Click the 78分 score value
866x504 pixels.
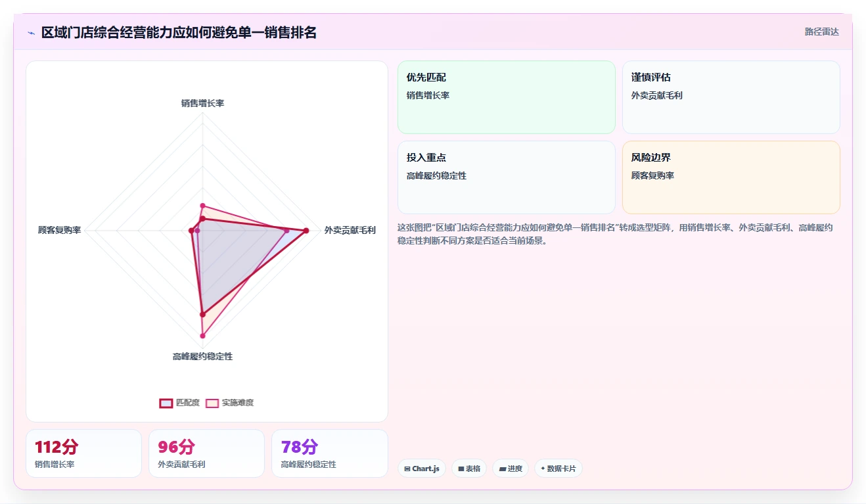pyautogui.click(x=300, y=447)
